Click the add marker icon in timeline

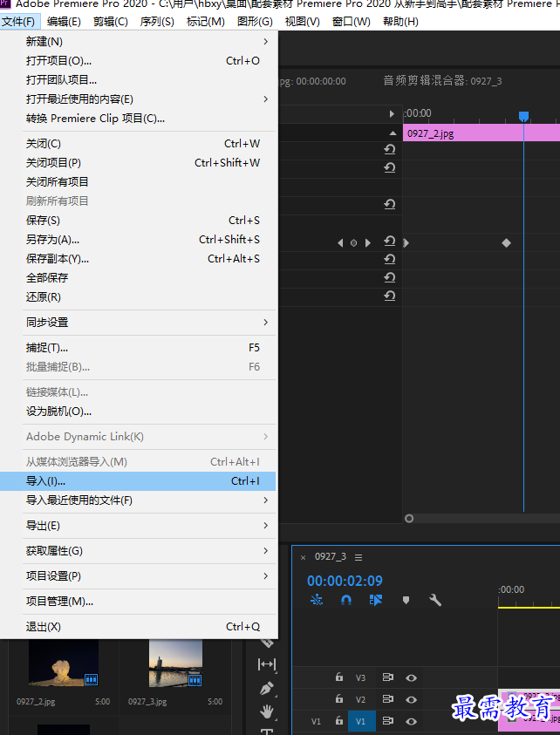pos(406,600)
